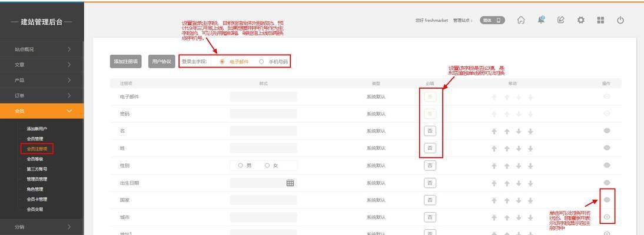Open the settings gear in header
This screenshot has height=235, width=644.
click(x=581, y=20)
